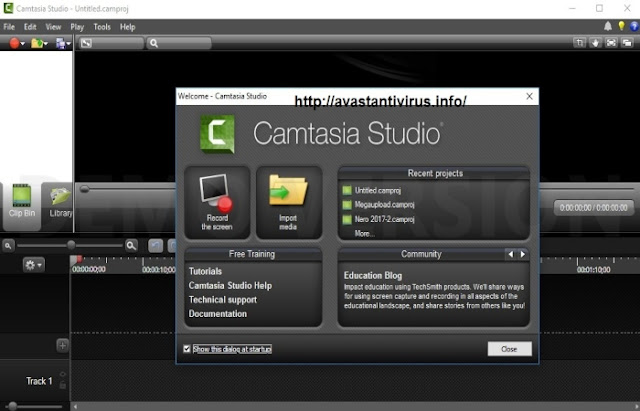Screen dimensions: 640x411
Task: Go to next Community item arrow
Action: [x=523, y=254]
